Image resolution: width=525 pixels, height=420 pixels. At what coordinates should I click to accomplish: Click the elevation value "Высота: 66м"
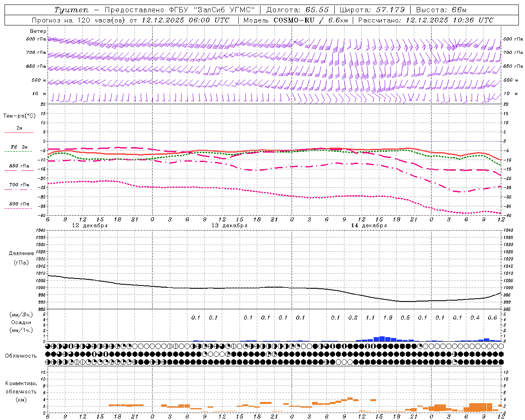[x=441, y=10]
